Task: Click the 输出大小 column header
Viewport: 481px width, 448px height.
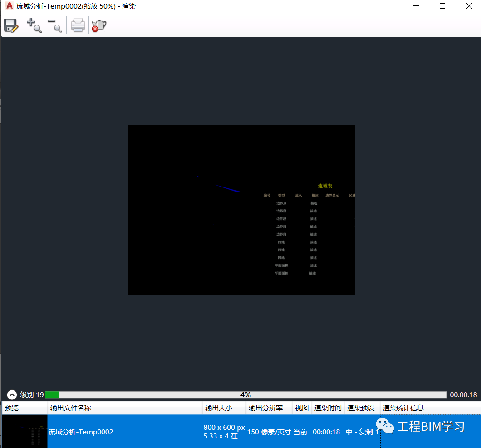Action: click(224, 408)
